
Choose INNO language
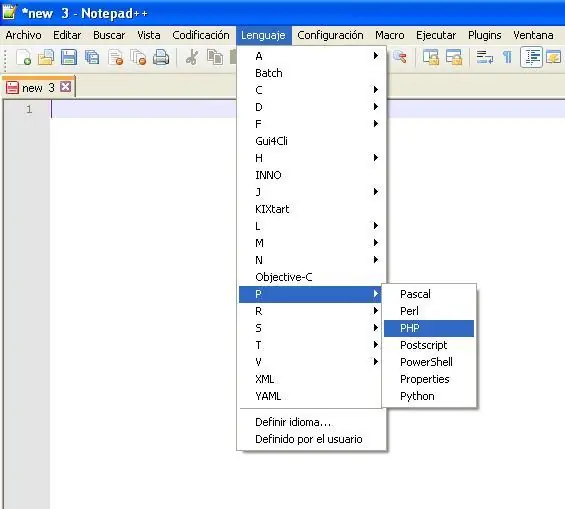pyautogui.click(x=311, y=175)
